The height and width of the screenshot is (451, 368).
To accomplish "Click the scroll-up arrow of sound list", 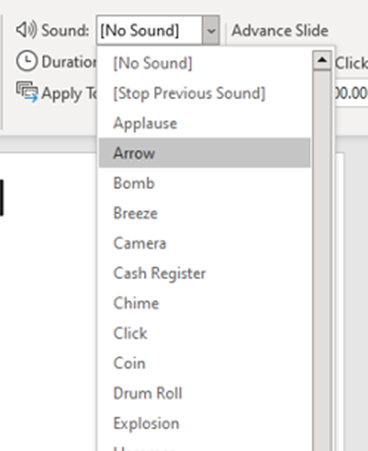I will (322, 60).
